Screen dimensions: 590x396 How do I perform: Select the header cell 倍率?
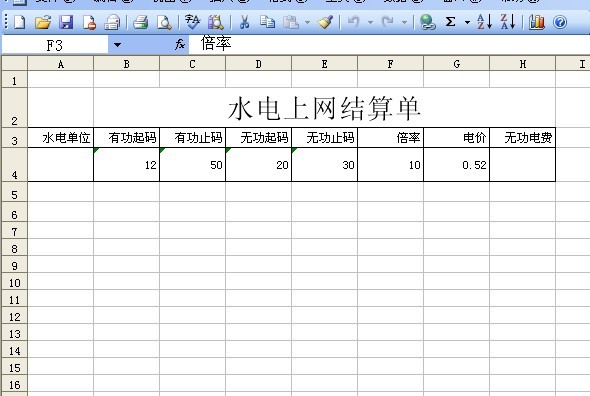point(391,138)
